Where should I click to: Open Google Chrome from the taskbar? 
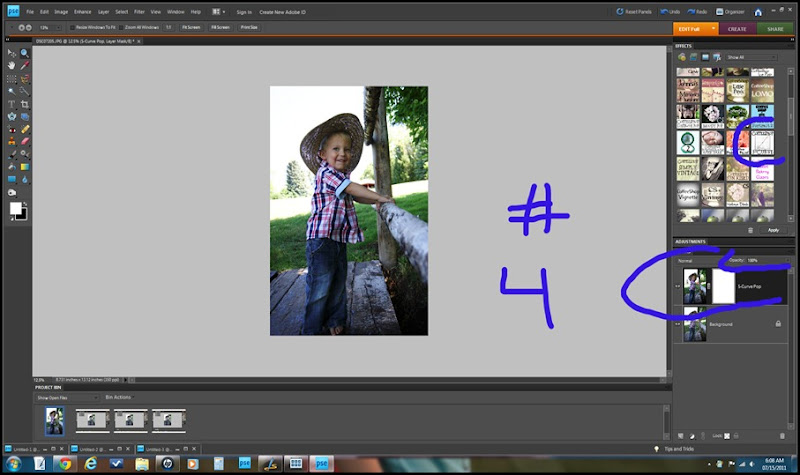coord(65,464)
